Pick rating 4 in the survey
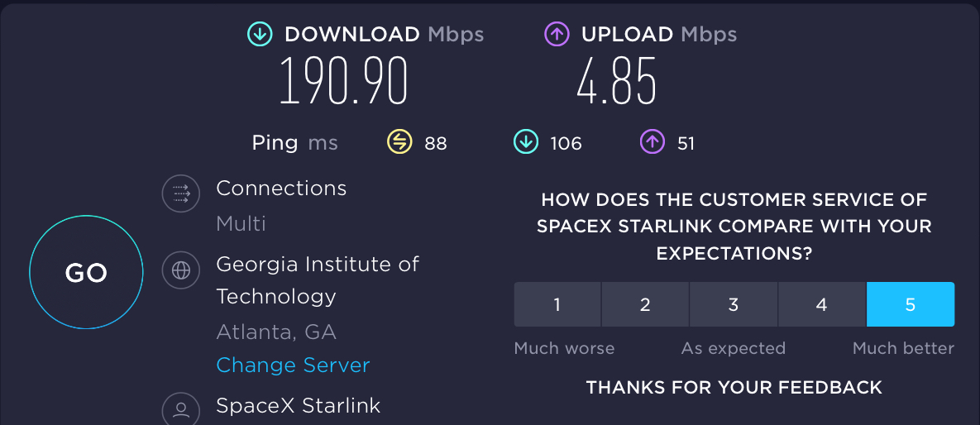This screenshot has height=425, width=980. point(822,304)
